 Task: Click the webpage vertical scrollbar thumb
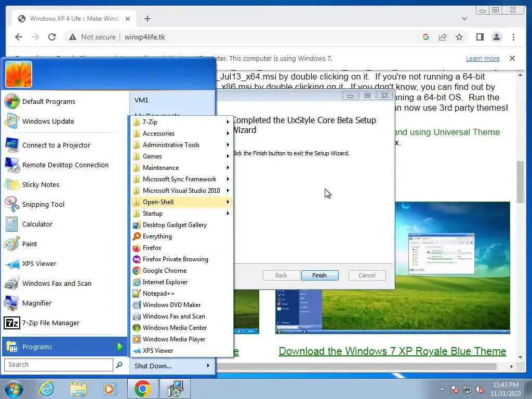(x=520, y=182)
